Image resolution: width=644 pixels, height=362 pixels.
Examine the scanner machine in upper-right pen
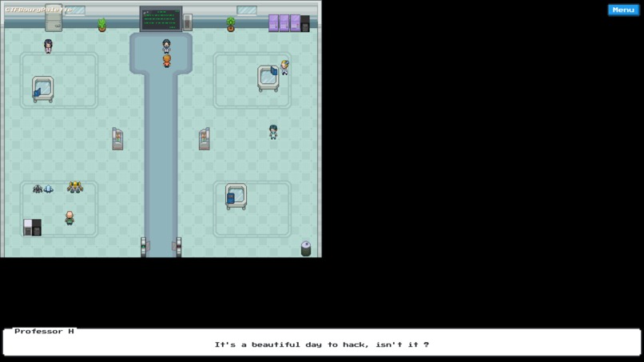pos(268,78)
